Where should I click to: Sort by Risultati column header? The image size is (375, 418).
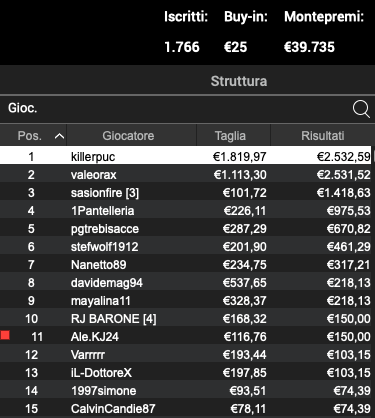coord(323,135)
